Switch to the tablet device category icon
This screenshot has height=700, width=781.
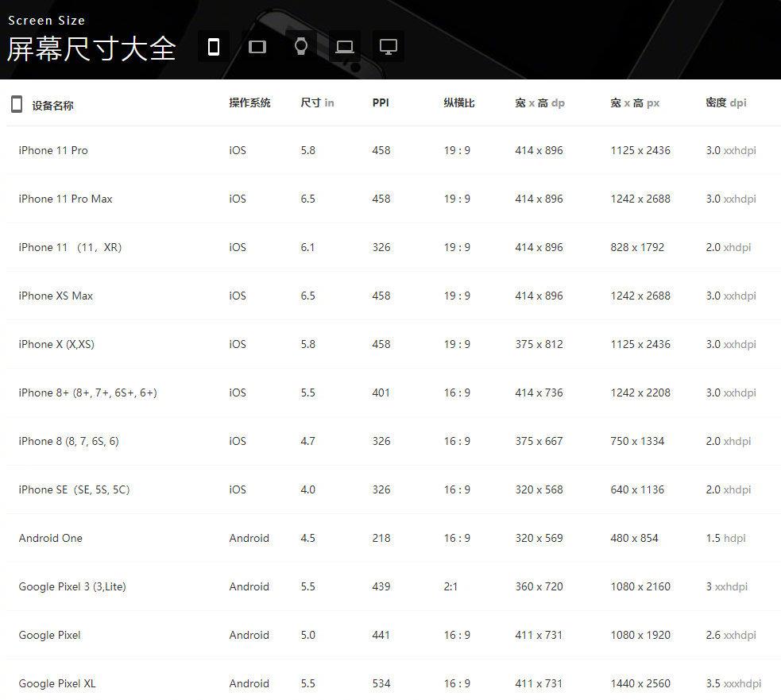click(x=257, y=47)
